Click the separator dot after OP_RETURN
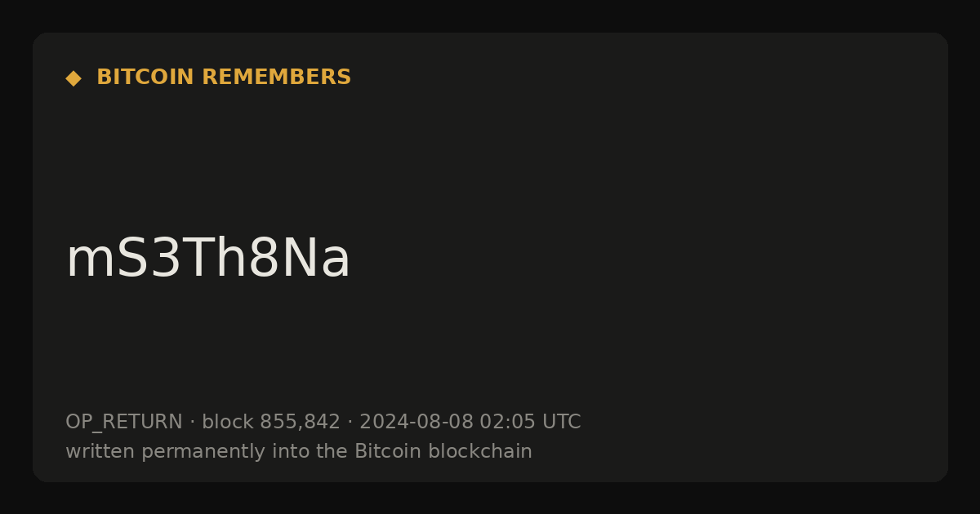The width and height of the screenshot is (980, 514). tap(192, 423)
